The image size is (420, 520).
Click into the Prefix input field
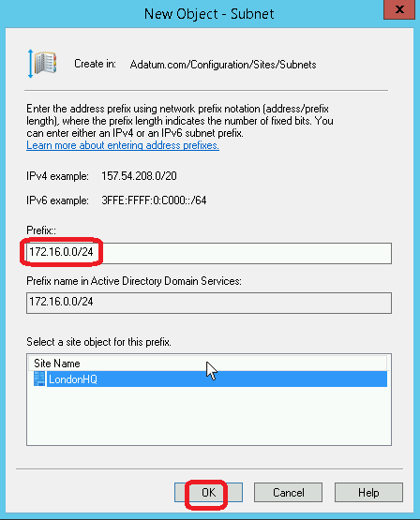tap(209, 253)
